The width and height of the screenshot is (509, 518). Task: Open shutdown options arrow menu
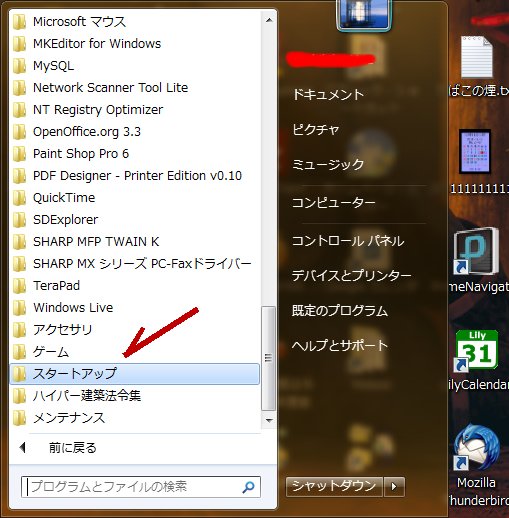coord(394,487)
